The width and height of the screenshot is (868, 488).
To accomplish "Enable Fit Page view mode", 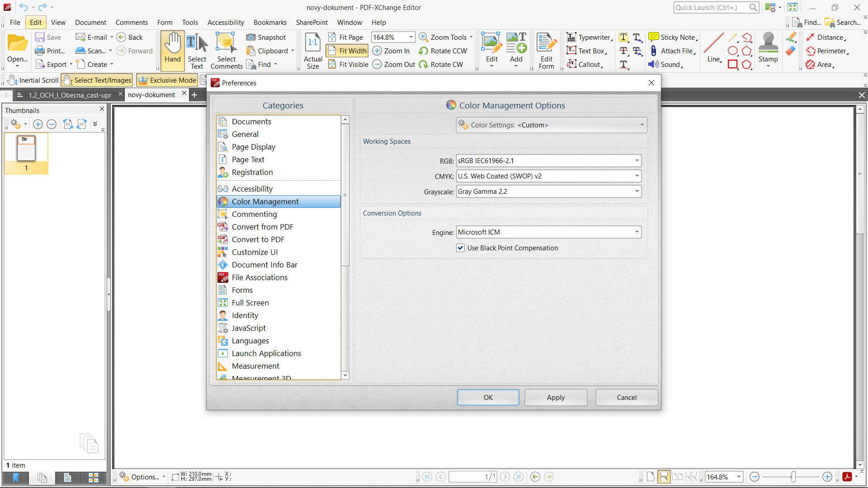I will click(346, 38).
